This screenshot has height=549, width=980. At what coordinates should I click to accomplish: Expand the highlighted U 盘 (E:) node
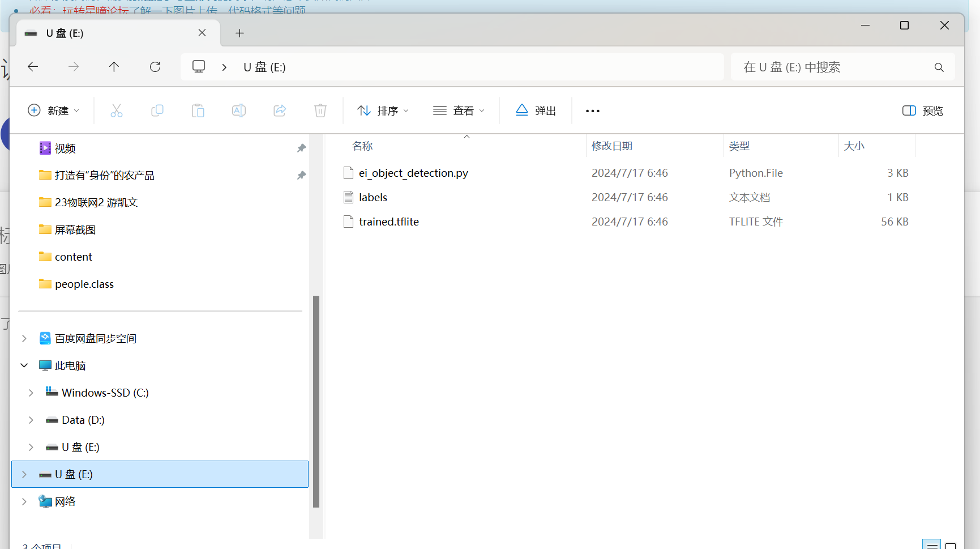(24, 474)
